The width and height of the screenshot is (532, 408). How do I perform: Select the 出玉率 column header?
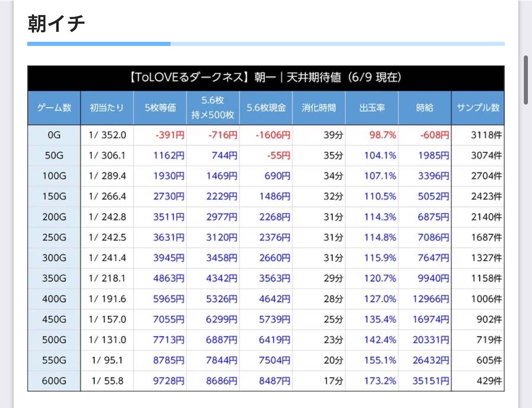pyautogui.click(x=371, y=108)
